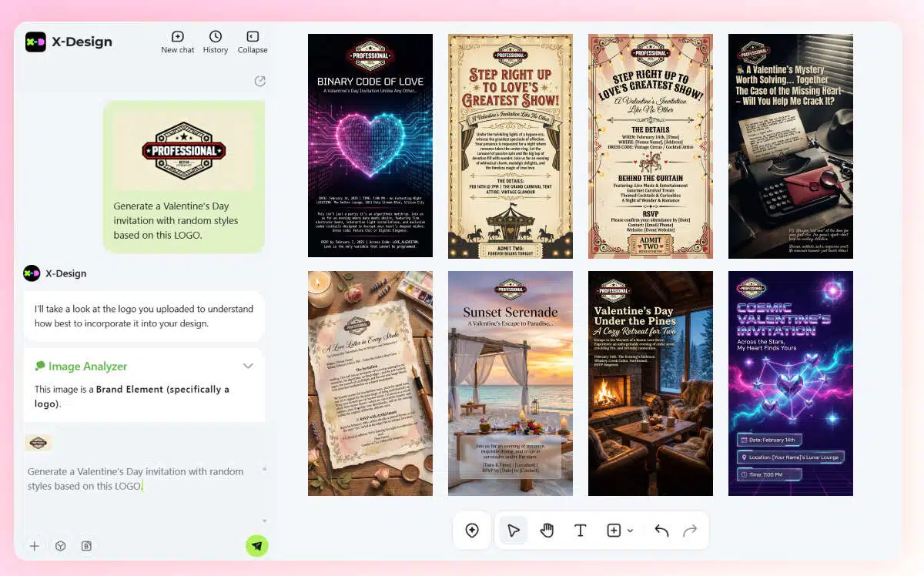Image resolution: width=924 pixels, height=576 pixels.
Task: Select the Cosmic Valentine's Invitation design
Action: point(790,383)
